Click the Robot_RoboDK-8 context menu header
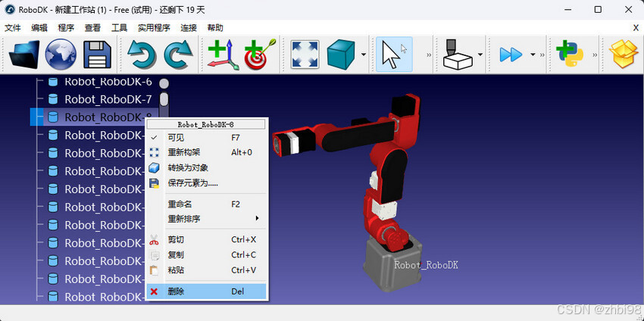Screen dimensions: 644x321 [206, 124]
